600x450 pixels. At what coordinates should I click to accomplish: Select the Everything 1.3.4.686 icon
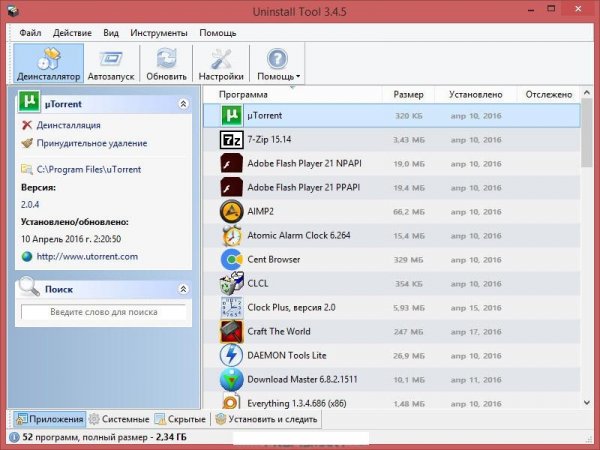(231, 401)
